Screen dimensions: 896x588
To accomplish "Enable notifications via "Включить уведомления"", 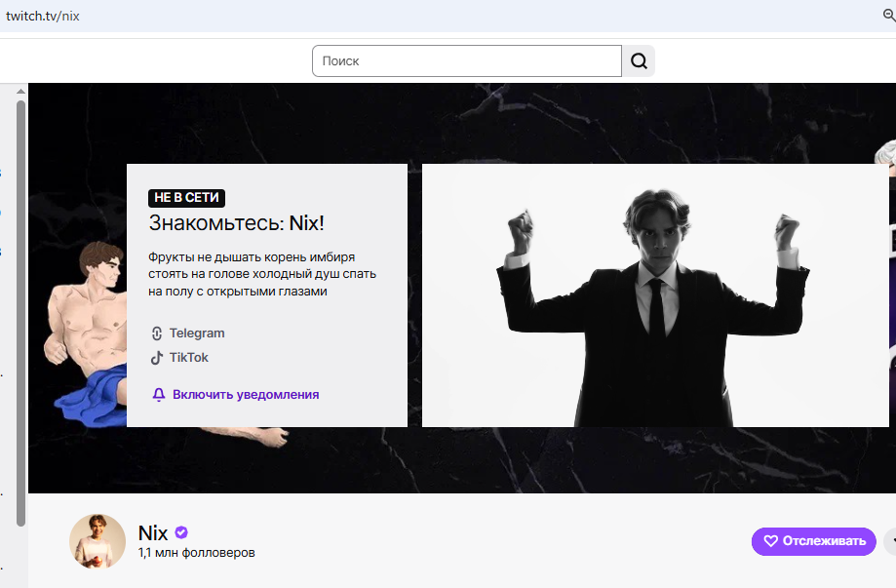I will point(245,395).
